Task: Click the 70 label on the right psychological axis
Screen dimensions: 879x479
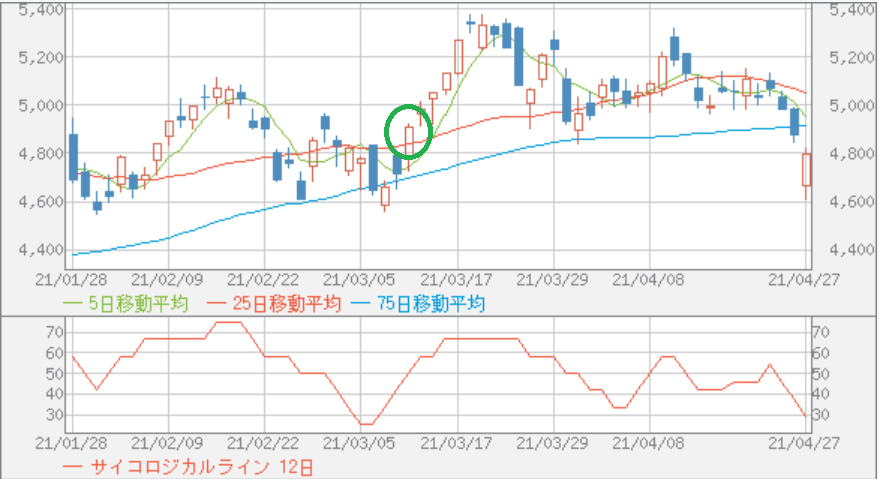Action: click(x=821, y=333)
